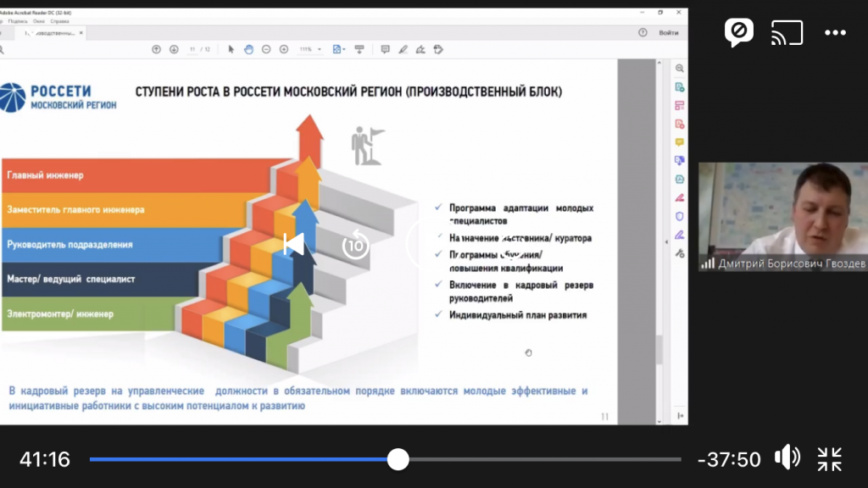This screenshot has height=488, width=868.
Task: Open the purple signature sidebar tool
Action: click(x=679, y=236)
